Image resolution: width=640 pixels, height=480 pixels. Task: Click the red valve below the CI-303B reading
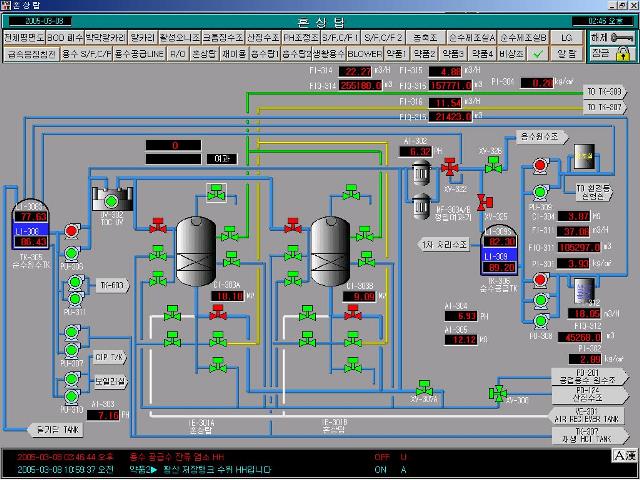pyautogui.click(x=353, y=312)
